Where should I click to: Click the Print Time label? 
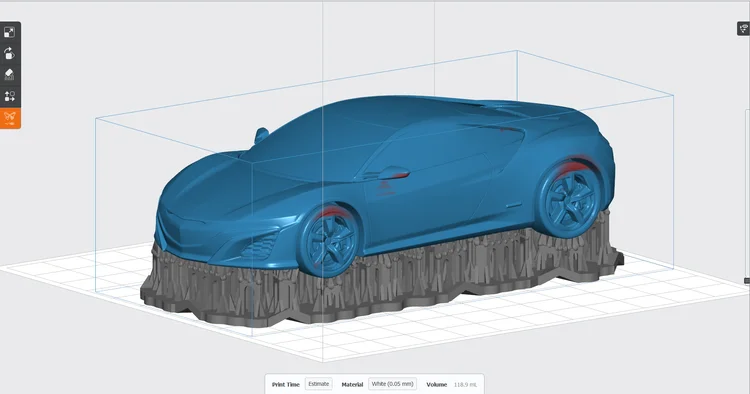click(286, 384)
